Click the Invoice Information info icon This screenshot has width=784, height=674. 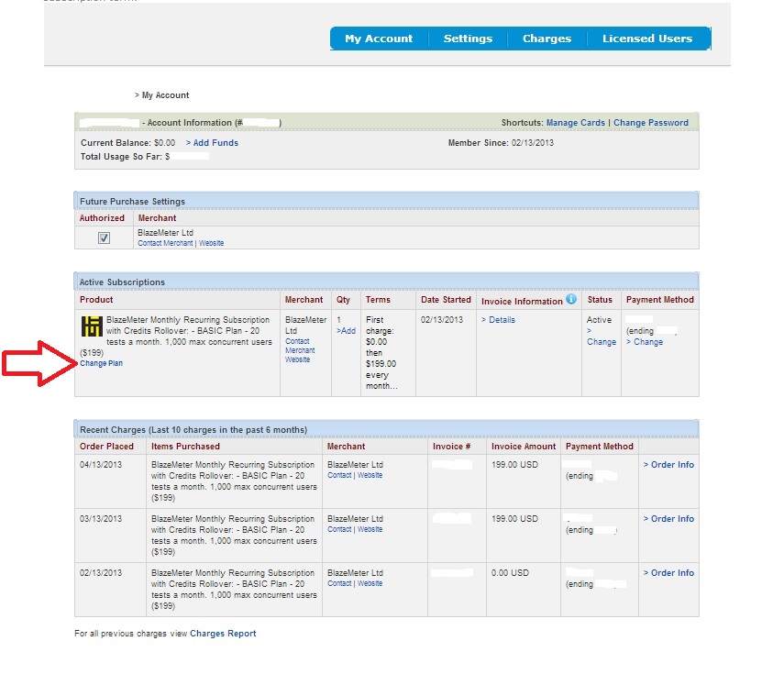571,299
